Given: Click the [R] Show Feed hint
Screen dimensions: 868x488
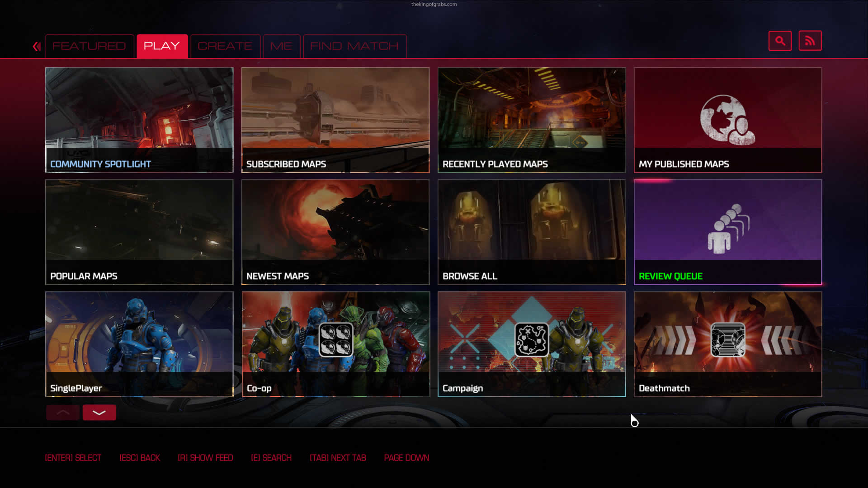Looking at the screenshot, I should [205, 458].
